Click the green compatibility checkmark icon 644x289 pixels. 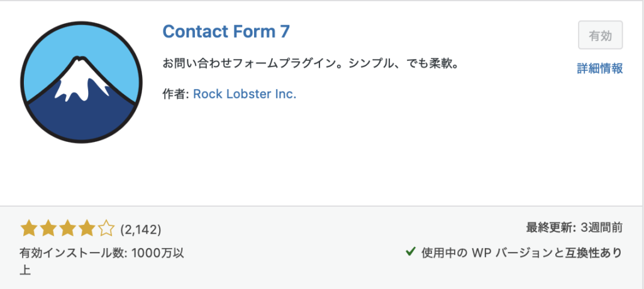point(411,252)
